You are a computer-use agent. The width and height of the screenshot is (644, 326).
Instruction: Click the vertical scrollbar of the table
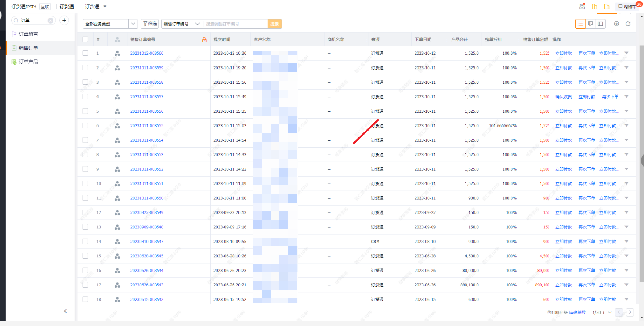point(641,163)
